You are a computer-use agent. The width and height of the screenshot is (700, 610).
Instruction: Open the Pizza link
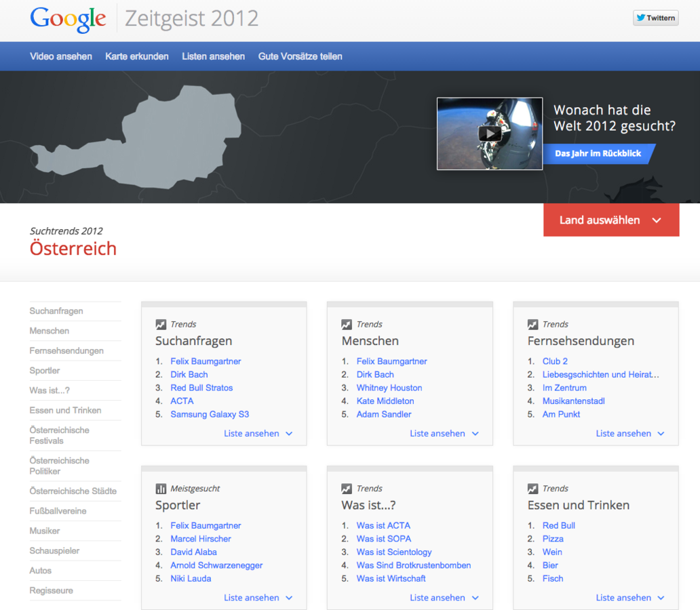tap(553, 539)
